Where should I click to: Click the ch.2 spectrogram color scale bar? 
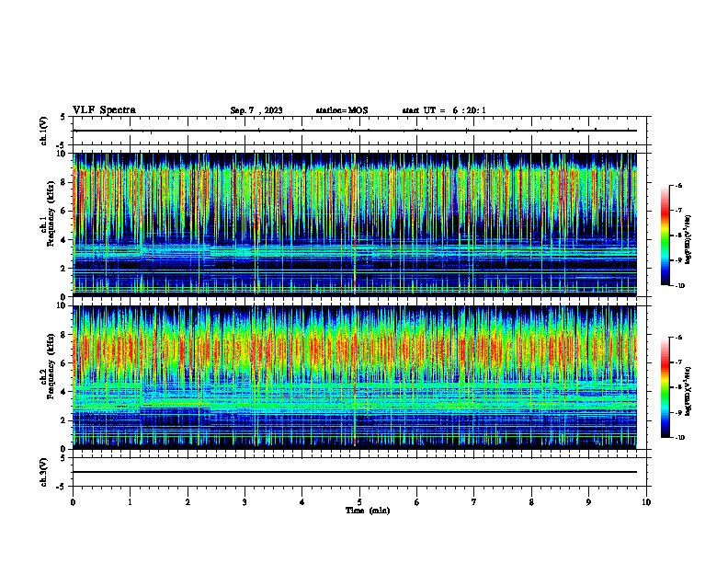(x=665, y=387)
